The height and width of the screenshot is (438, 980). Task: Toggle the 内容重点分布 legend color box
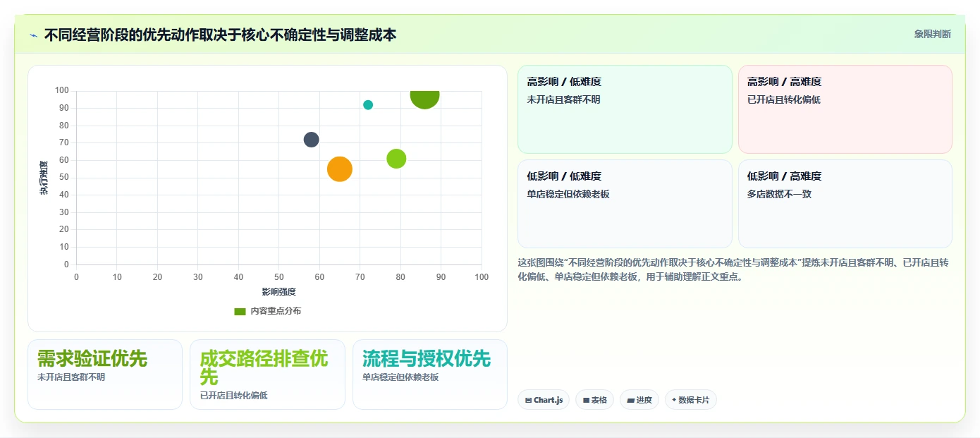[240, 311]
